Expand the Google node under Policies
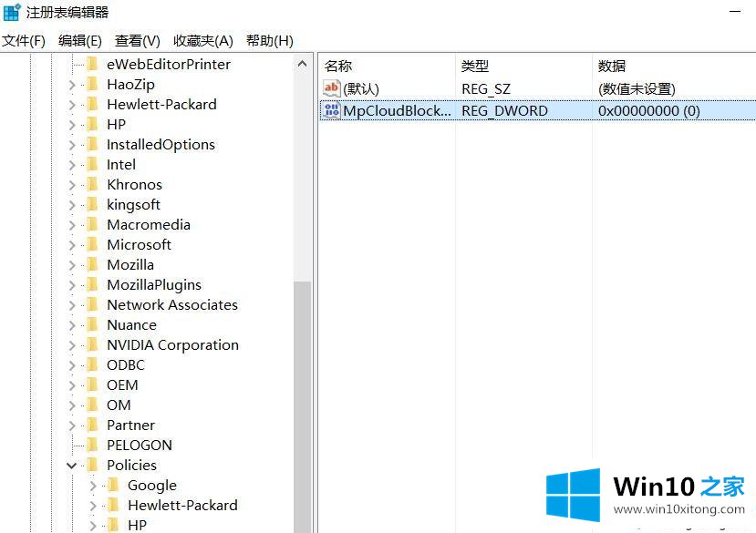This screenshot has height=533, width=756. click(x=93, y=486)
